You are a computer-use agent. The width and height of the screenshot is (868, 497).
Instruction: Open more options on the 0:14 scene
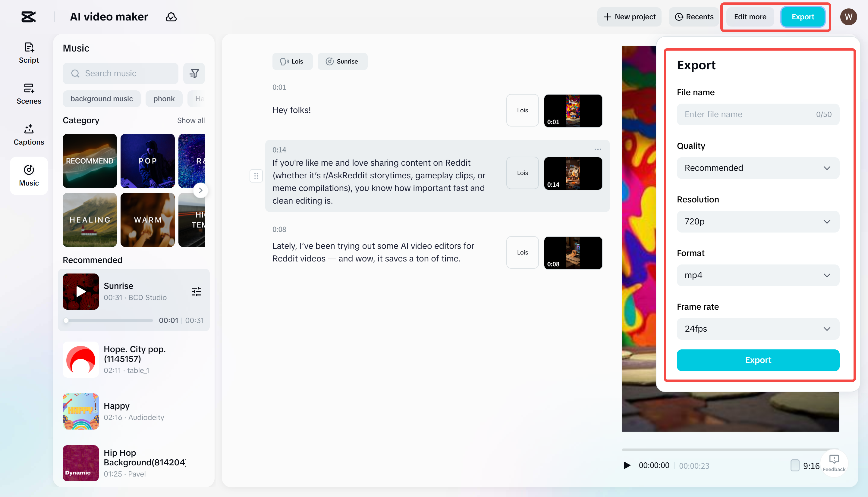pyautogui.click(x=598, y=149)
